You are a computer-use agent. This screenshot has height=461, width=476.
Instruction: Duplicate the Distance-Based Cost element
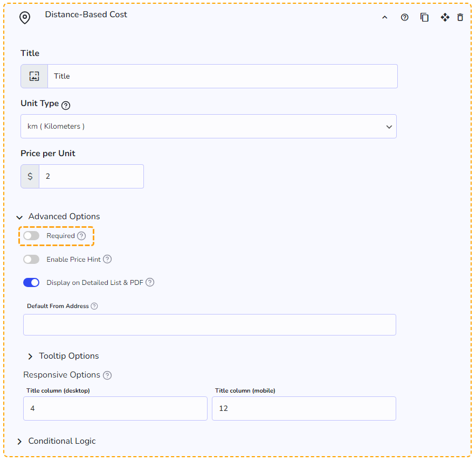(x=424, y=17)
